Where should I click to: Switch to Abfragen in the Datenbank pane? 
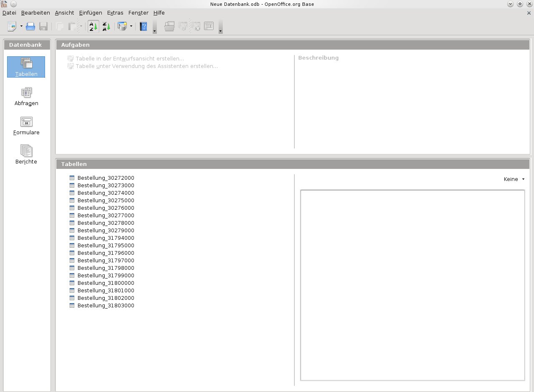tap(26, 96)
